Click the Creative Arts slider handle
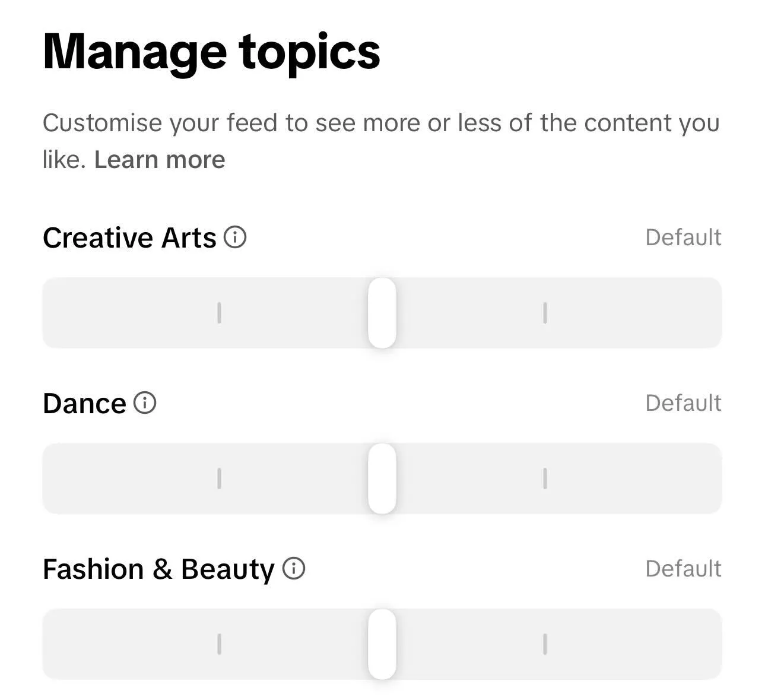 (383, 313)
